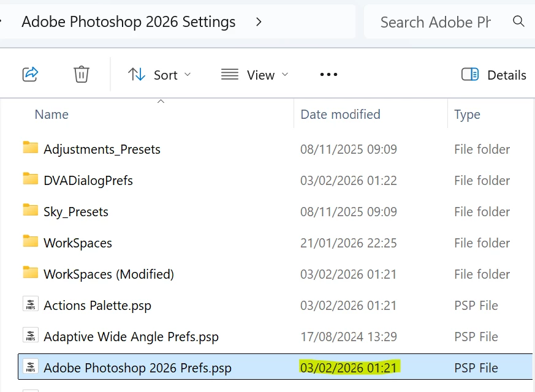
Task: Click Adobe Photoshop 2026 Prefs.psp file icon
Action: [x=31, y=367]
